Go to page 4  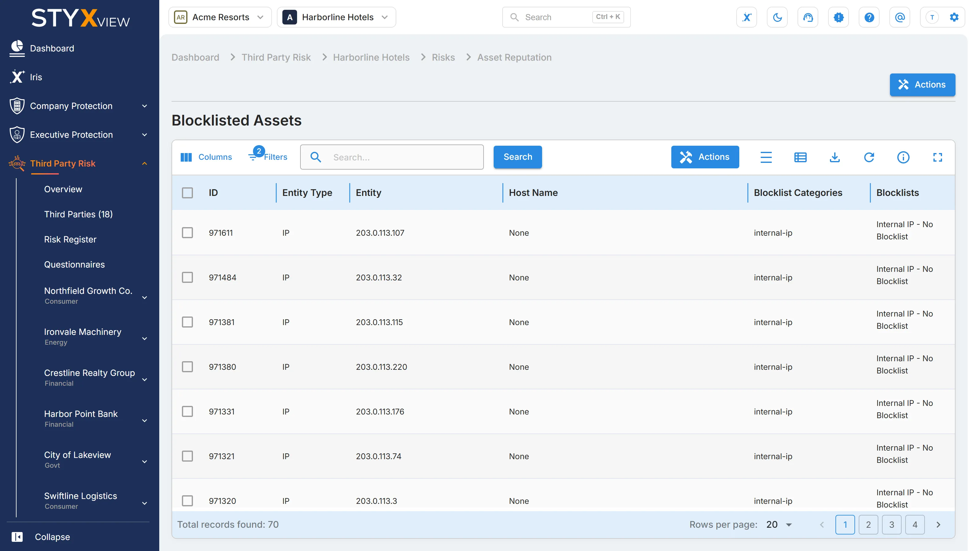pyautogui.click(x=914, y=524)
